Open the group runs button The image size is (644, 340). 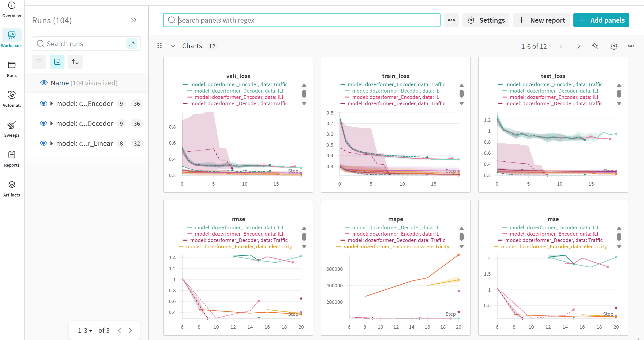point(57,62)
